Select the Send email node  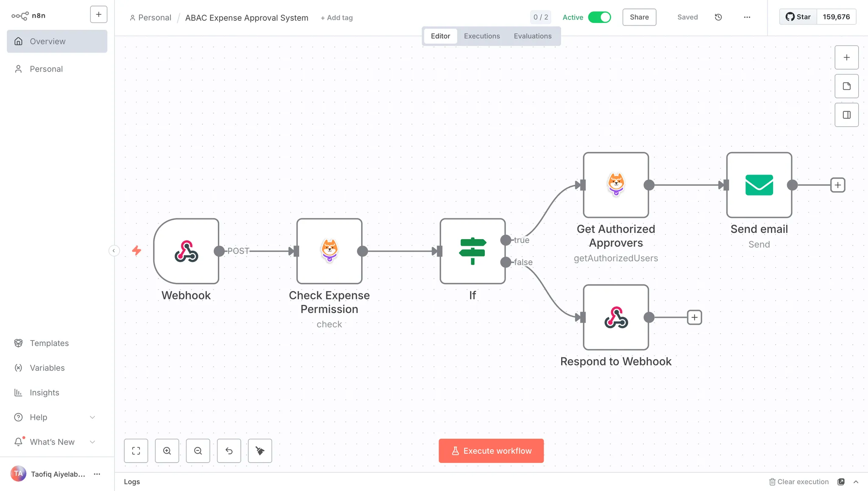(x=759, y=185)
